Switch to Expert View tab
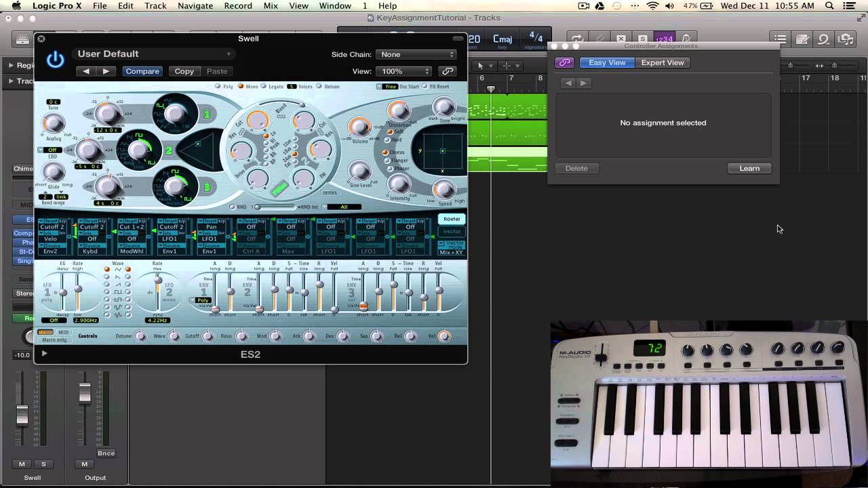 click(x=663, y=62)
